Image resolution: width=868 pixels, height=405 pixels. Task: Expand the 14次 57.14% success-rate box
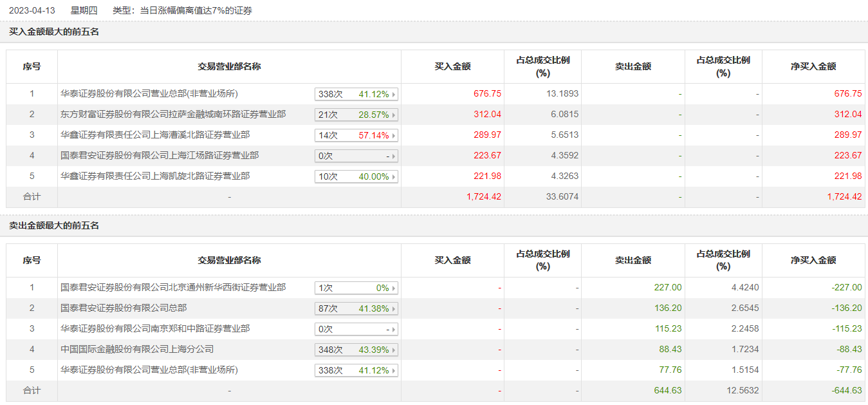pyautogui.click(x=356, y=136)
